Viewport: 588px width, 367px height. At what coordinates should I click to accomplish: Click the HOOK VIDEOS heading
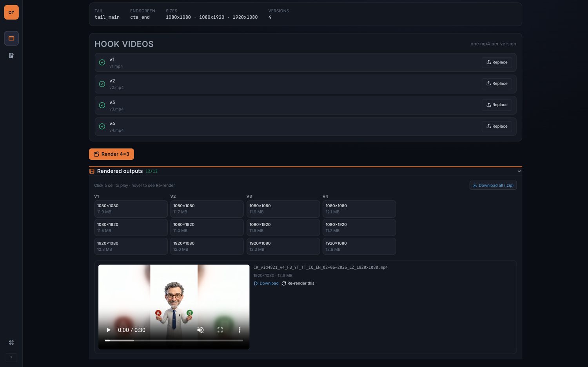click(124, 44)
